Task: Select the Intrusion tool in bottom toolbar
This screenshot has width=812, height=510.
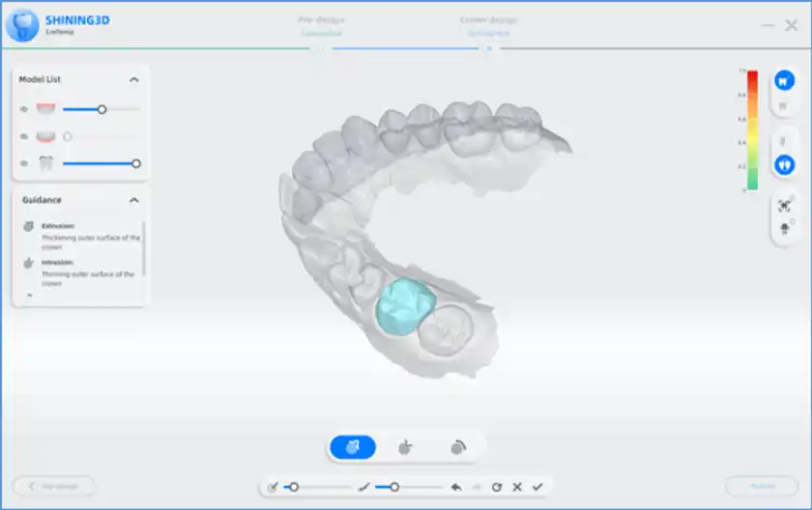Action: click(406, 447)
